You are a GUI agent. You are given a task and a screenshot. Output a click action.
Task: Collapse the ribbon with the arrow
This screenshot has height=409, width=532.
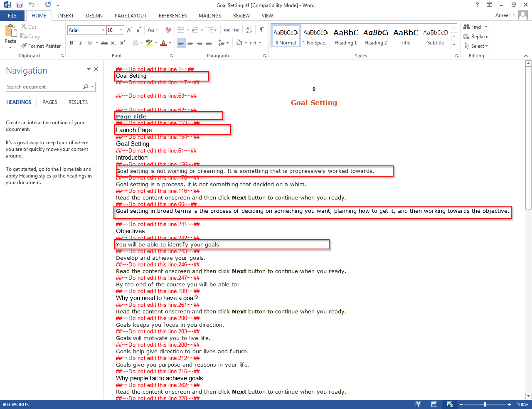(x=526, y=56)
